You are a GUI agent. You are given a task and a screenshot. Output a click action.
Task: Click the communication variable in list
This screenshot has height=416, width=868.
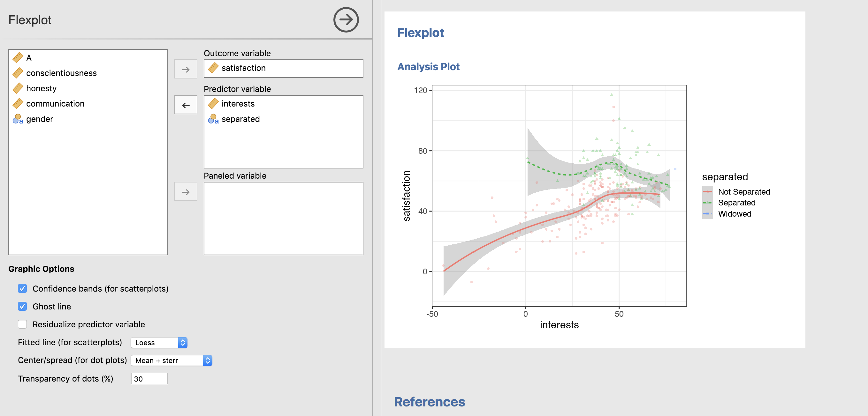(55, 103)
